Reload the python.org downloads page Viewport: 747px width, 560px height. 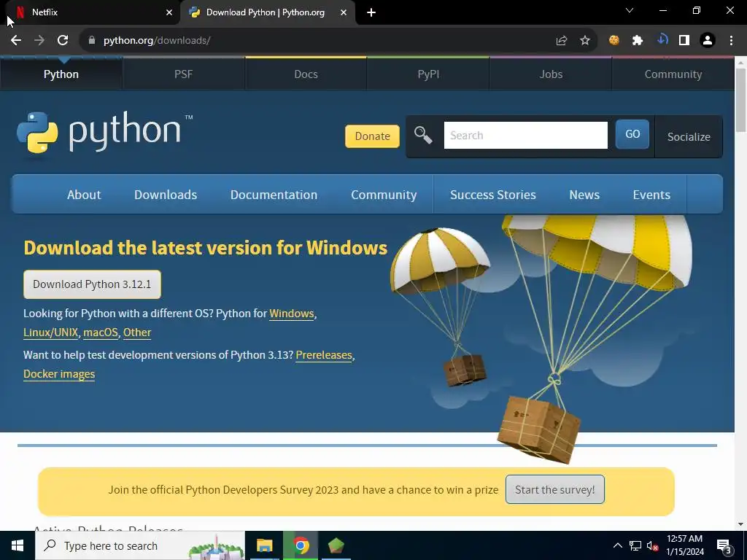pos(63,41)
